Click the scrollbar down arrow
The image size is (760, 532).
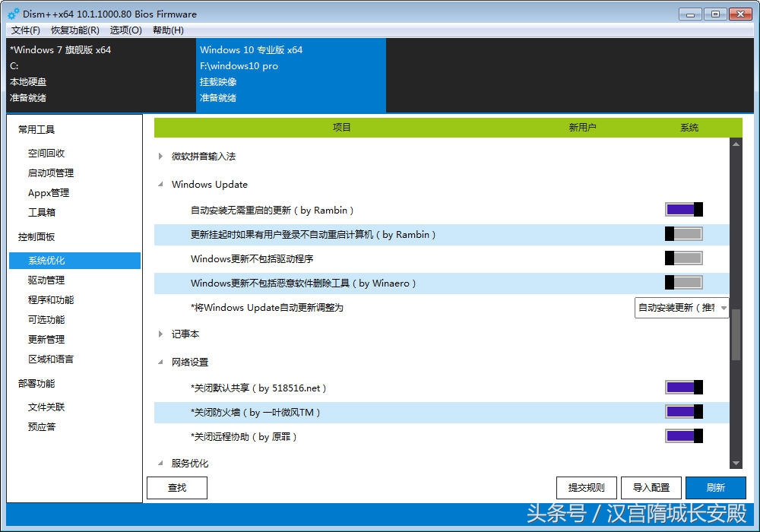coord(736,464)
